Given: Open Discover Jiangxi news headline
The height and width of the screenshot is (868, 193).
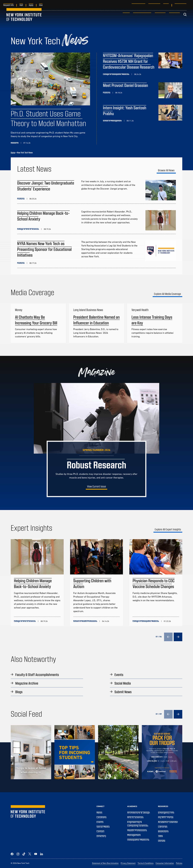Looking at the screenshot, I should 45,186.
